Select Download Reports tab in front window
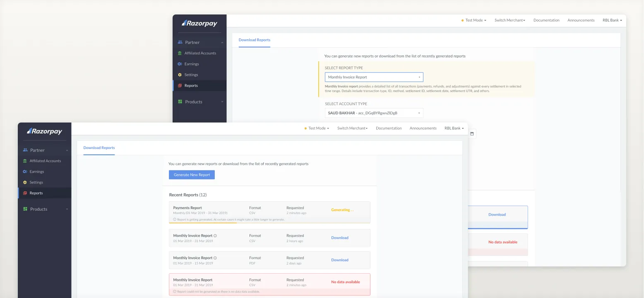 [99, 148]
